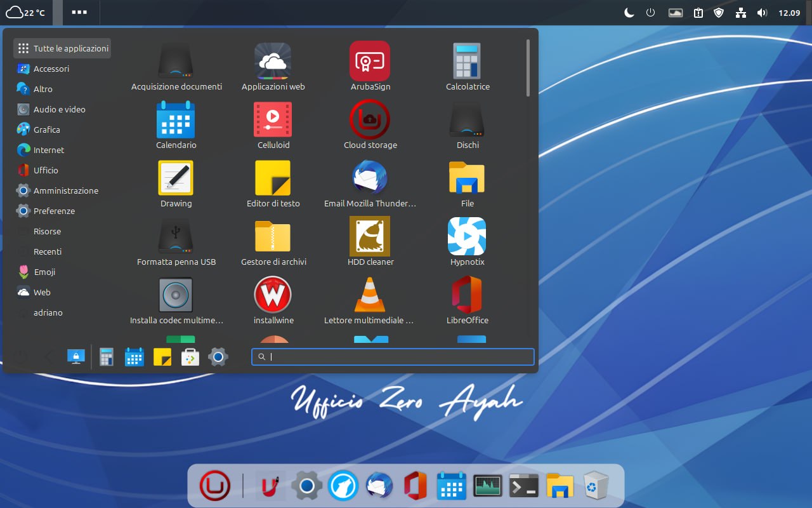Open the Drawing application
Image resolution: width=812 pixels, height=508 pixels.
tap(176, 184)
